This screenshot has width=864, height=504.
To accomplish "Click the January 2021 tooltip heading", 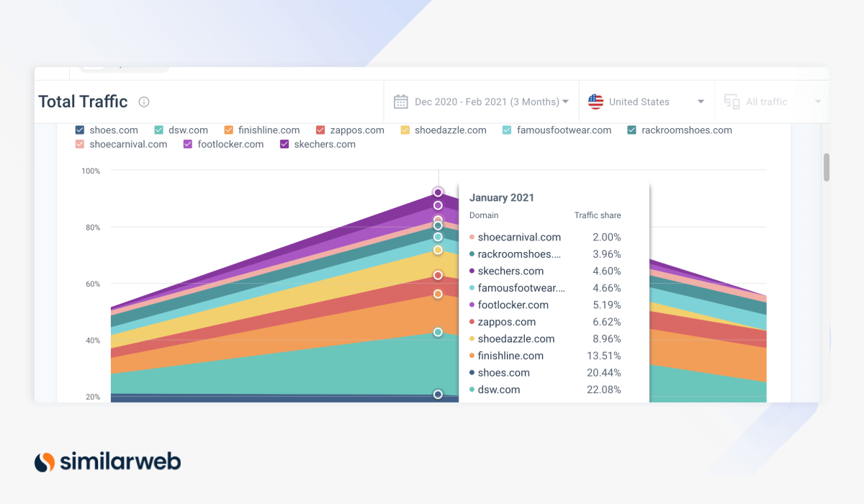I will (502, 197).
